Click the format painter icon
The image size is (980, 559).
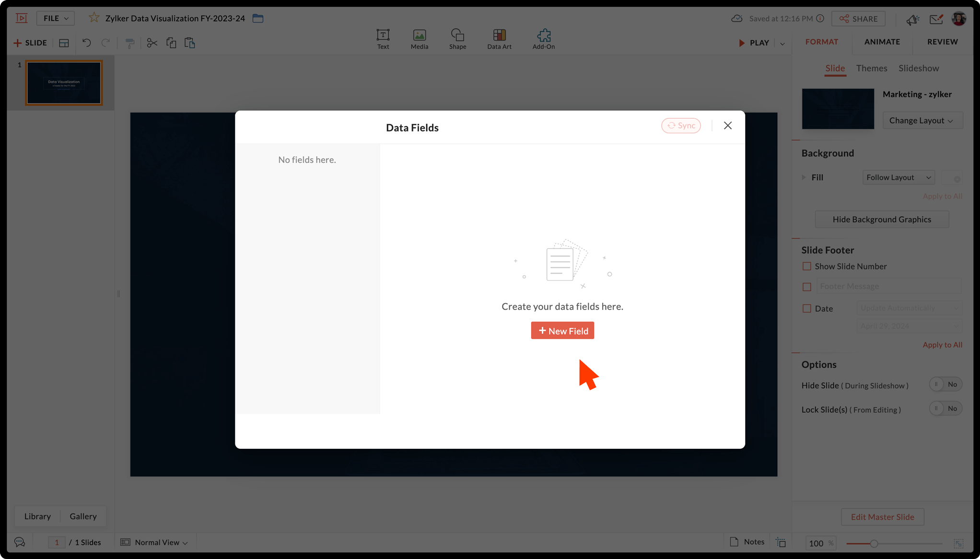tap(129, 43)
